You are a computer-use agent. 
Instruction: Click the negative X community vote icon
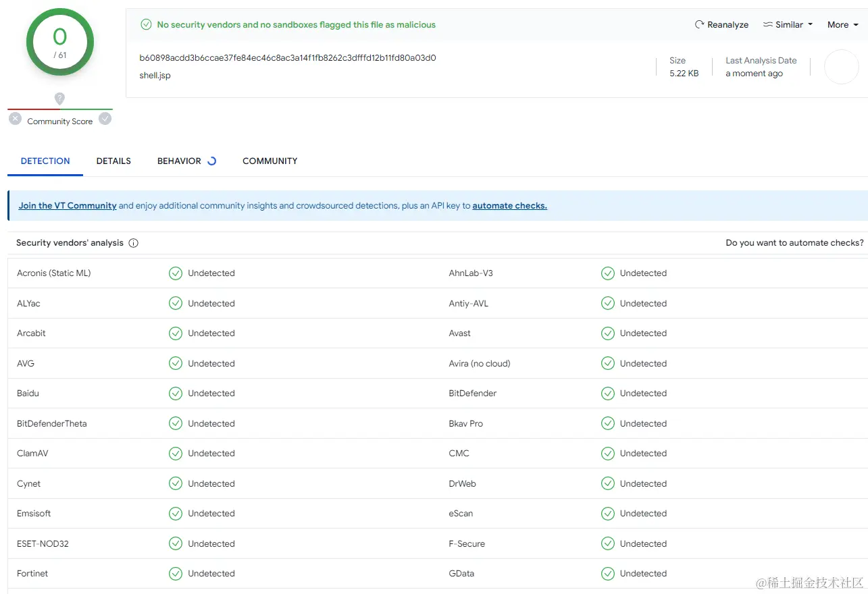coord(16,119)
